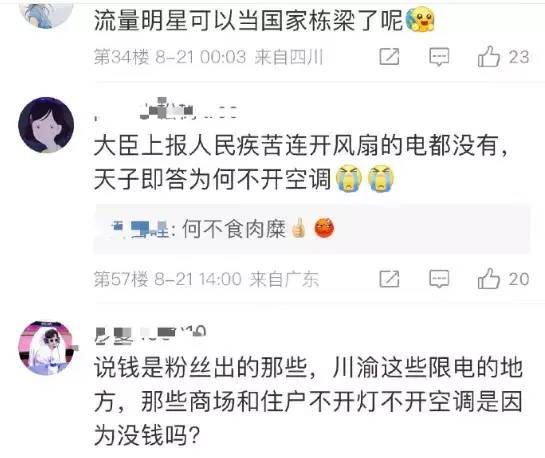Tap the '第34楼 8-21 00:03 来自四川' info line
545x458 pixels.
pos(209,57)
